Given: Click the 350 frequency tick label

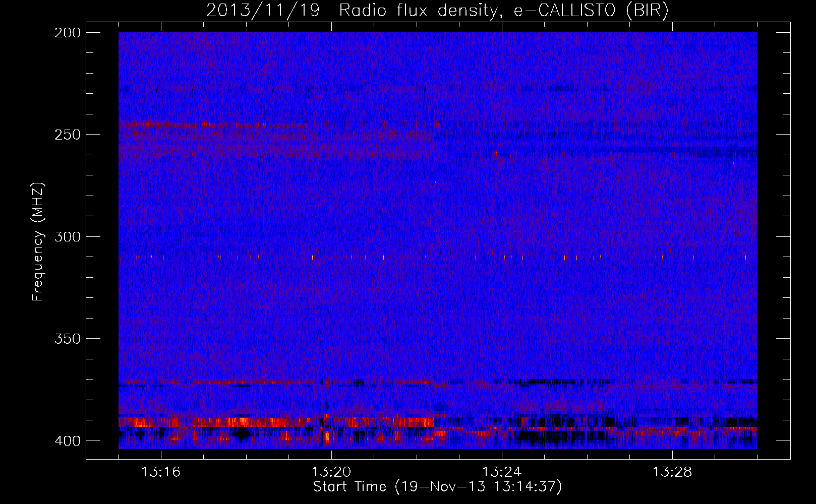Looking at the screenshot, I should (x=67, y=338).
